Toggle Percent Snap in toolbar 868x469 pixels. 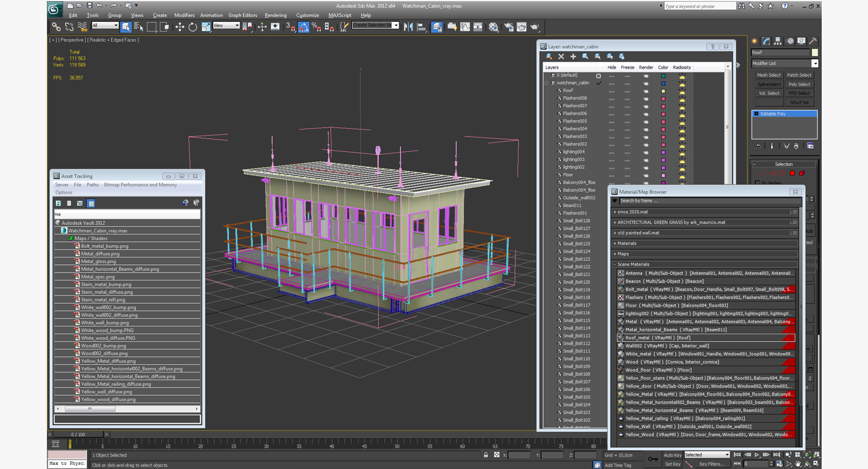tap(317, 26)
